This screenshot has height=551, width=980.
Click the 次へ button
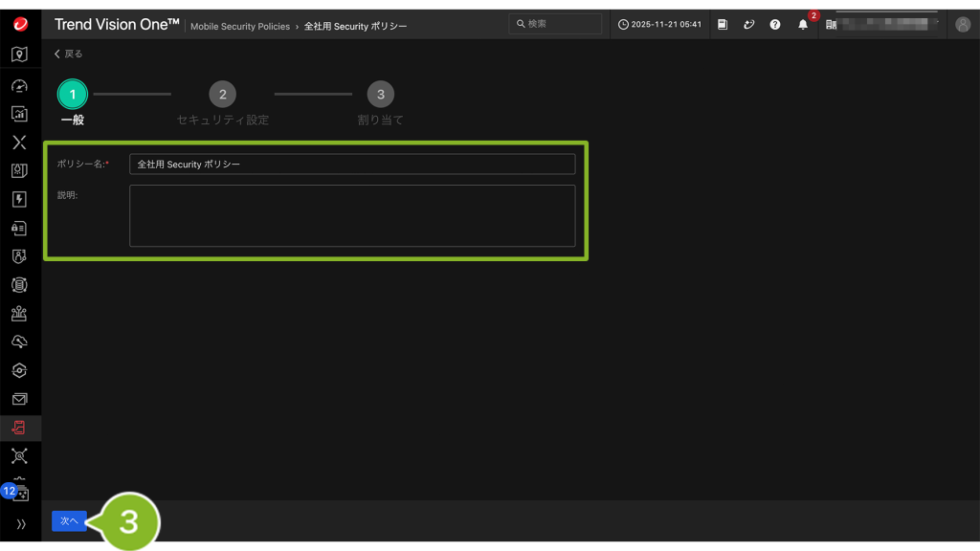click(x=69, y=521)
